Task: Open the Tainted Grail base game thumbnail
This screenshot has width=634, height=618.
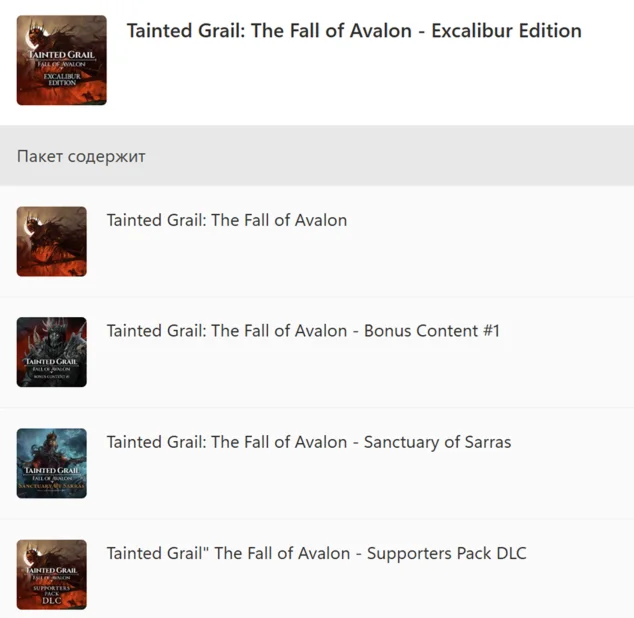Action: click(51, 241)
